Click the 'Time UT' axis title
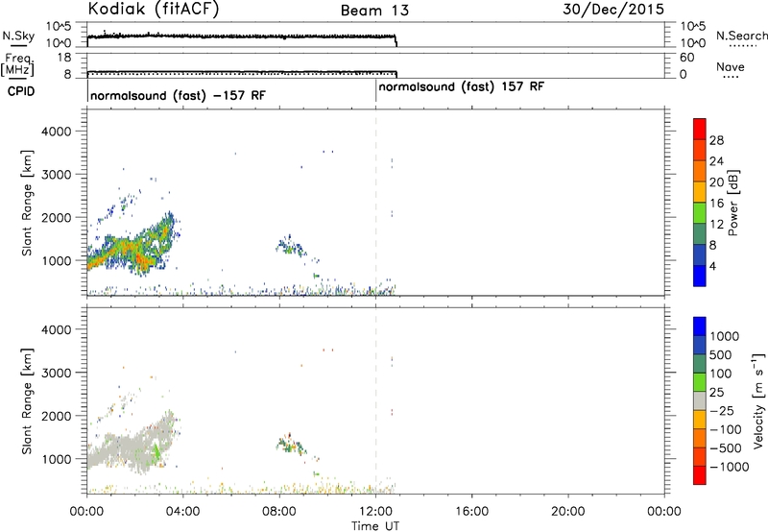768x532 pixels. (x=375, y=526)
